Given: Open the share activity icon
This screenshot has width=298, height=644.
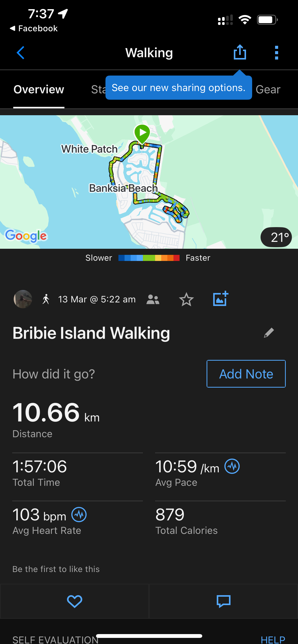Looking at the screenshot, I should pyautogui.click(x=240, y=52).
